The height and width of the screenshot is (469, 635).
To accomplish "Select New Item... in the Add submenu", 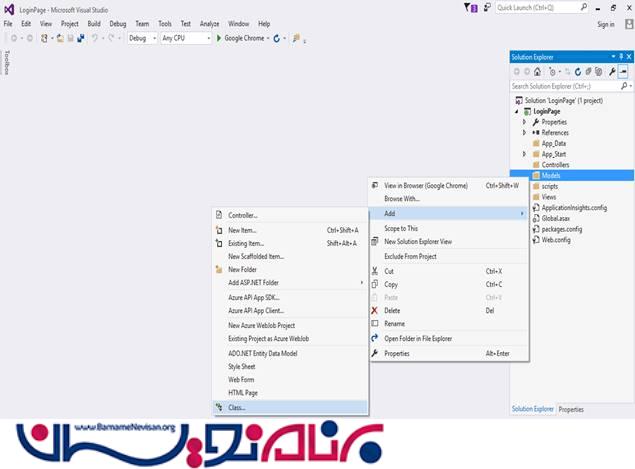I will click(290, 230).
